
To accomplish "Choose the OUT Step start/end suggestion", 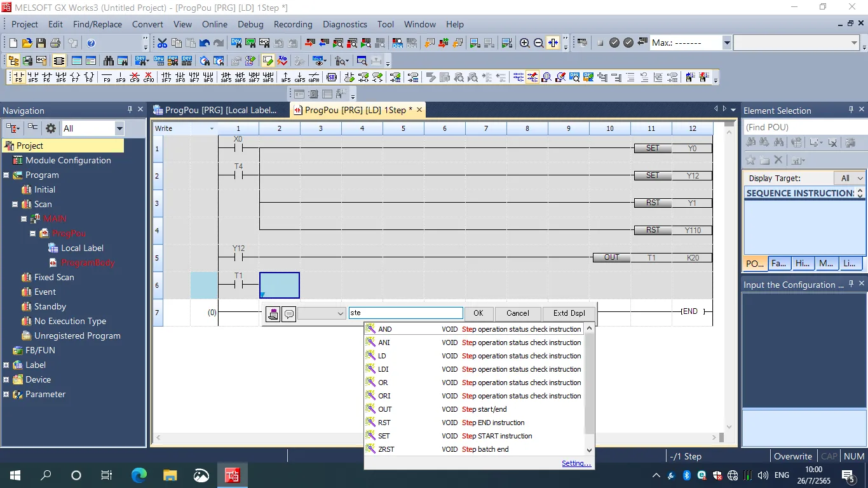I will coord(474,409).
